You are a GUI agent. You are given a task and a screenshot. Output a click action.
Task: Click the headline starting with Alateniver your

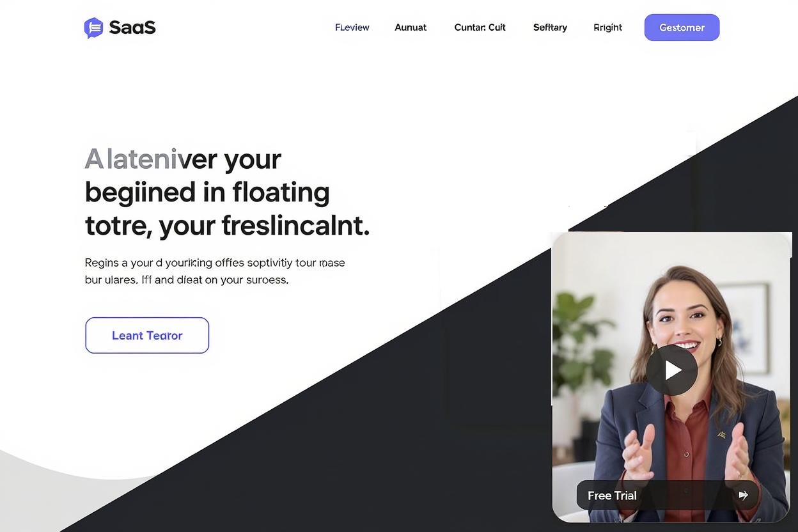click(227, 192)
